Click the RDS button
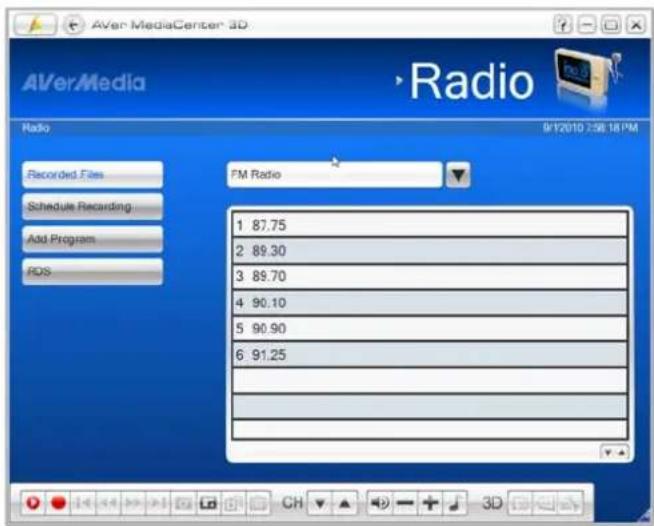Screen dimensions: 654x526 (x=93, y=272)
